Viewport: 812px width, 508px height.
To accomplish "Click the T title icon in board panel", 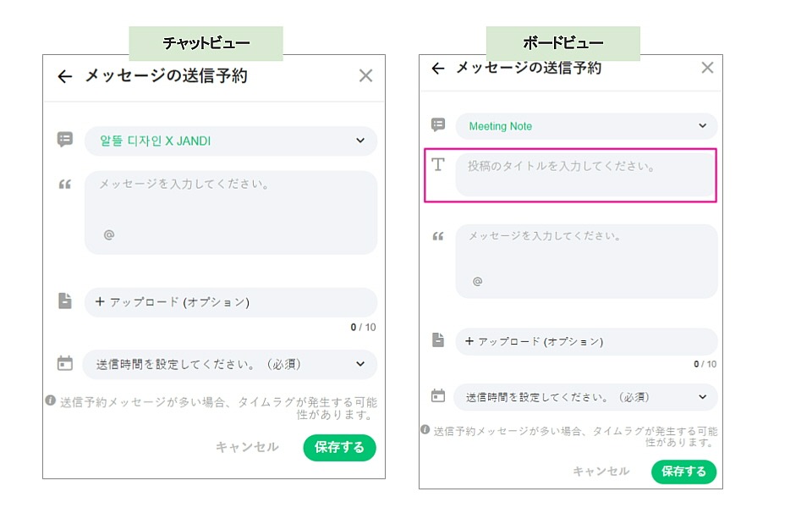I will pyautogui.click(x=438, y=165).
